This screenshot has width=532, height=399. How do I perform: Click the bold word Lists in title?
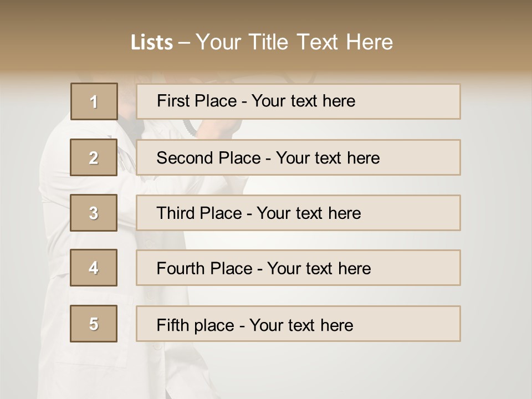tap(152, 43)
